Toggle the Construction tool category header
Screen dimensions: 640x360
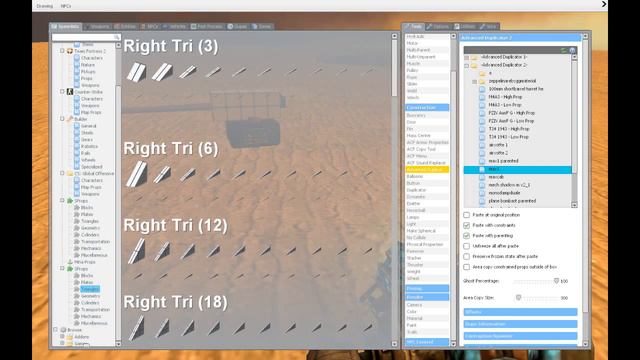coord(427,107)
